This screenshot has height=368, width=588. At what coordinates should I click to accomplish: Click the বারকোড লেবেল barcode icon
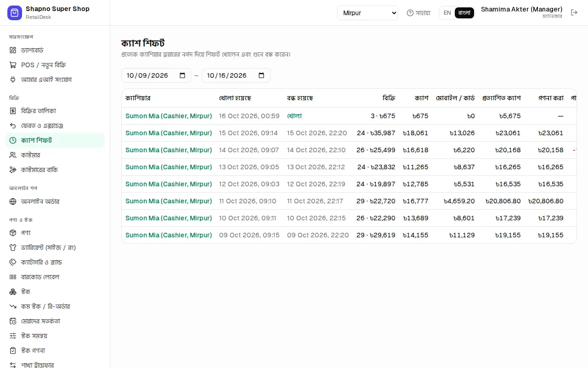click(13, 277)
